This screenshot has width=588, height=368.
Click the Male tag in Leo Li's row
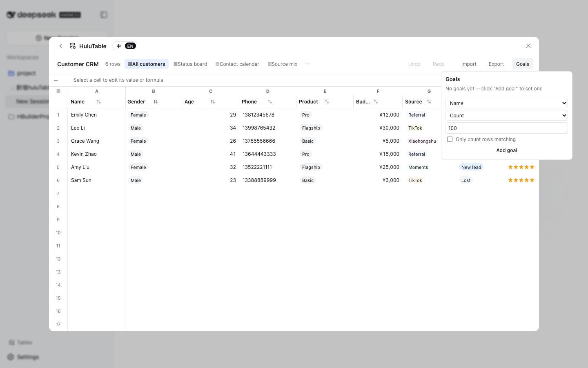(x=136, y=128)
